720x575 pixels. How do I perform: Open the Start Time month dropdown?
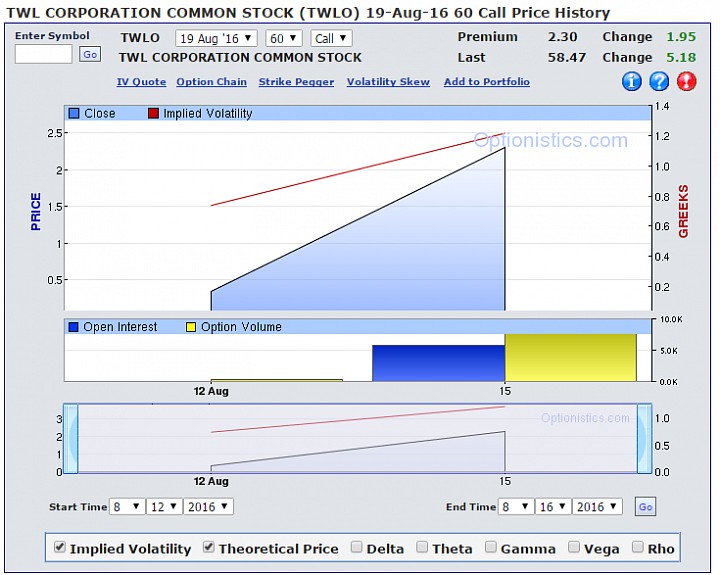pos(127,507)
